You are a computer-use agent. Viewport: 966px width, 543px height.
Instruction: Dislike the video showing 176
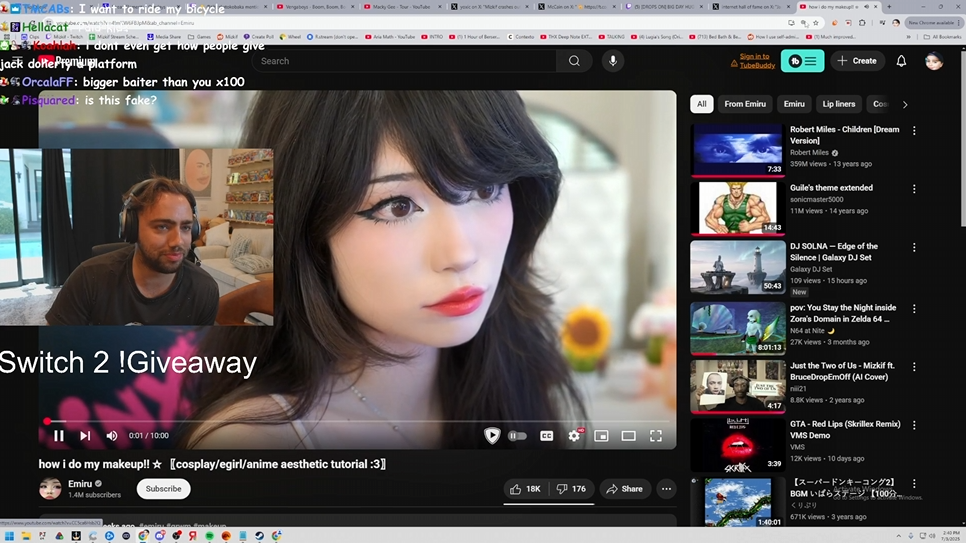(x=571, y=489)
